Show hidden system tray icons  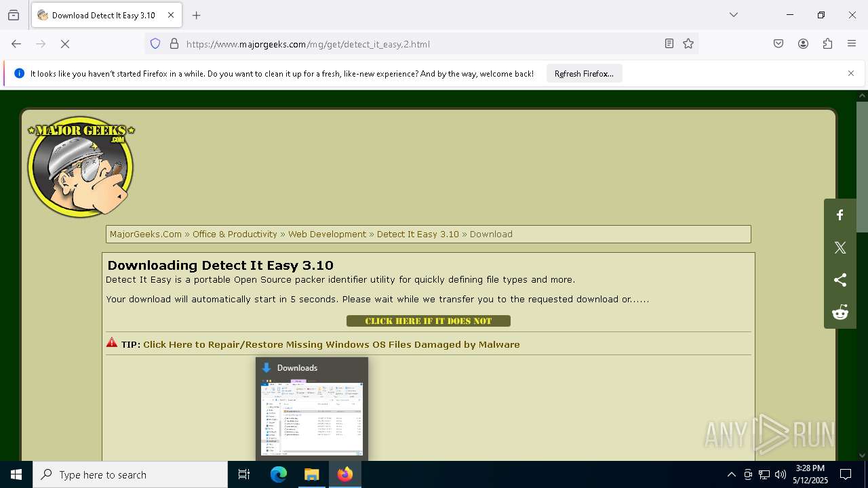pyautogui.click(x=731, y=474)
